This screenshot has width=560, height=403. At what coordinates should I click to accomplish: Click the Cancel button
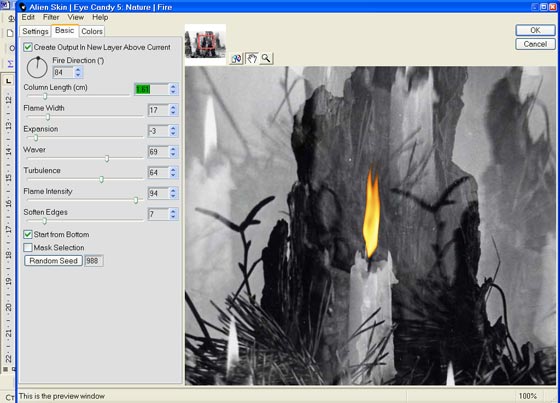click(535, 44)
